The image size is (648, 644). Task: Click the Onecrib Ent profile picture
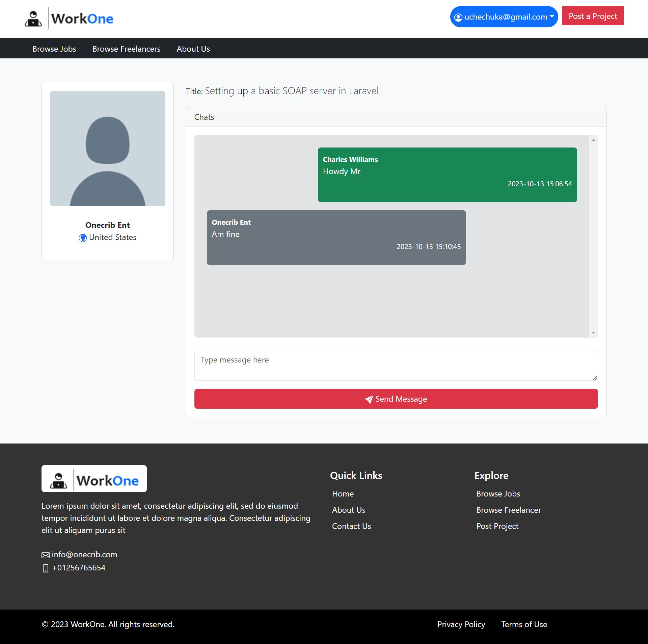[108, 149]
